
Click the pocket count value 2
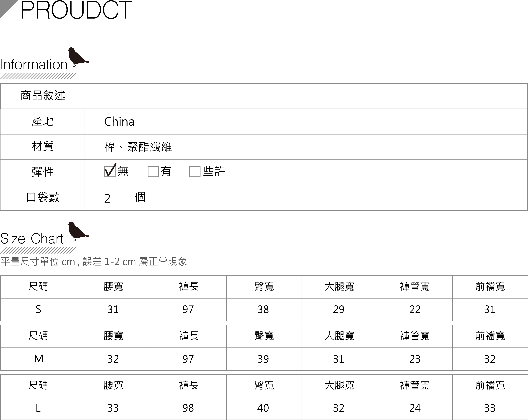coord(107,198)
